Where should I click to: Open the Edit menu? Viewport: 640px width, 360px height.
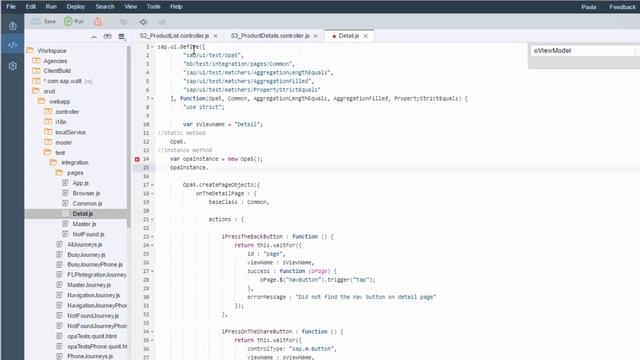click(31, 7)
